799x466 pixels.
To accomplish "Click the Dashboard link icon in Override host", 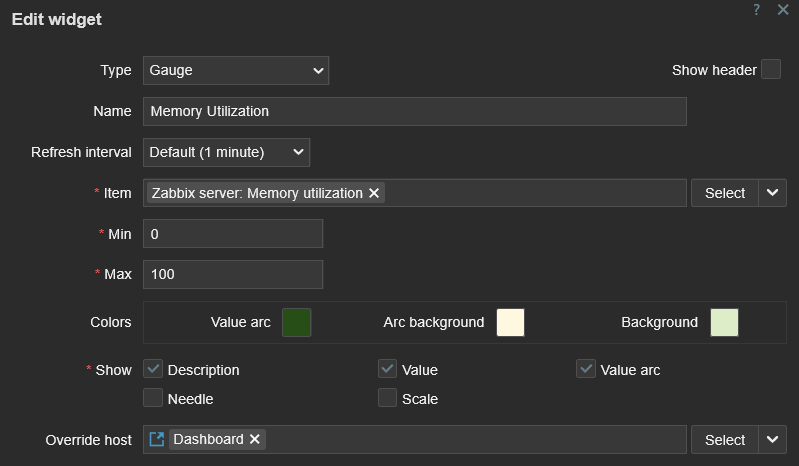I will [157, 439].
